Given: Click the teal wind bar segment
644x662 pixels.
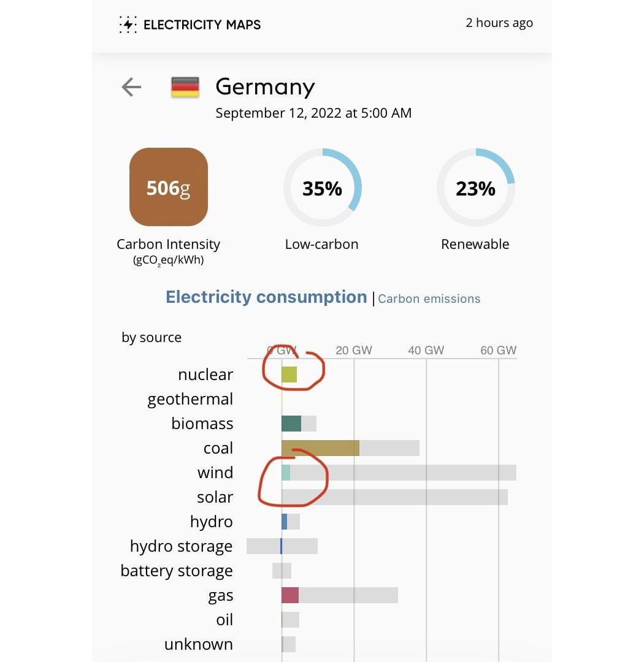Looking at the screenshot, I should coord(286,473).
